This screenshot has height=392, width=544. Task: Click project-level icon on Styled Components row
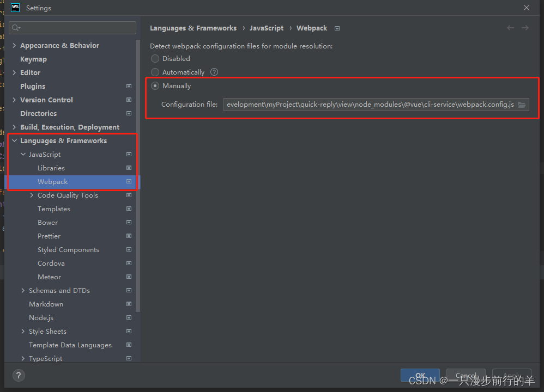(x=129, y=249)
